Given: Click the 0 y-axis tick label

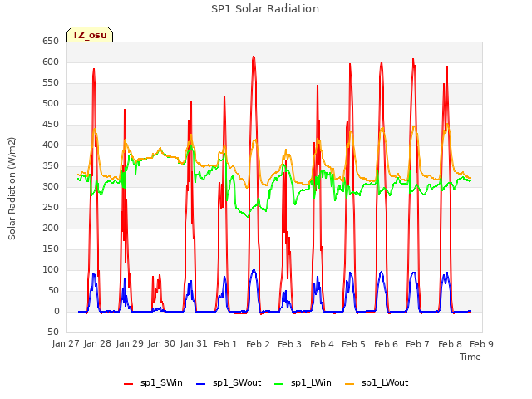Looking at the screenshot, I should coord(57,312).
